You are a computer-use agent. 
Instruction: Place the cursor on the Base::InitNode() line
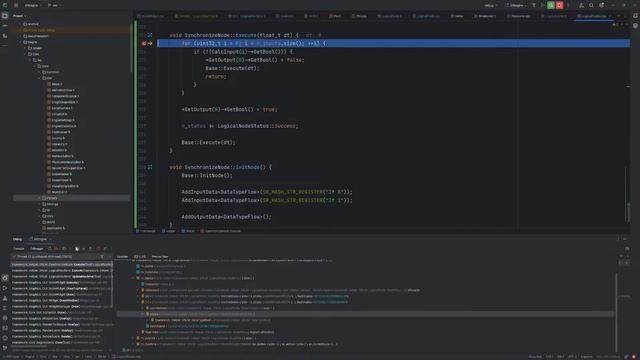[x=207, y=176]
